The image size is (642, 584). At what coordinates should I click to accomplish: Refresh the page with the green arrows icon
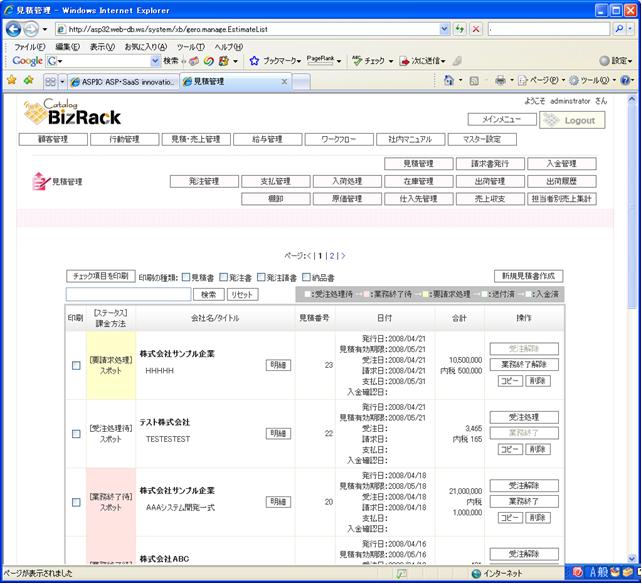click(460, 29)
